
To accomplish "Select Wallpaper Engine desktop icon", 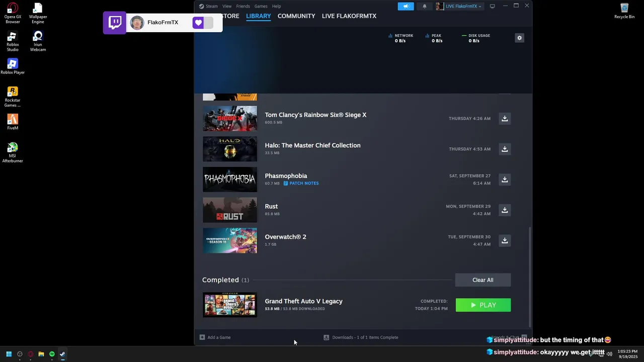I will 38,13.
